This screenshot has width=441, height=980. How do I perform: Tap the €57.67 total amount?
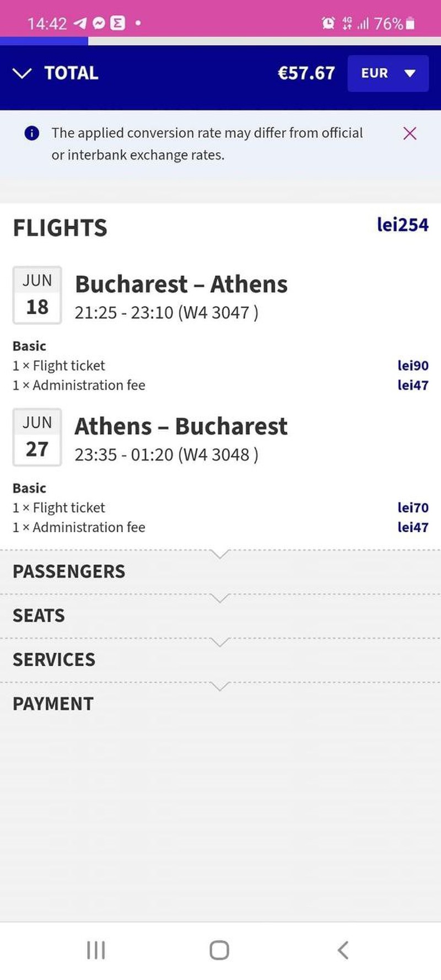tap(306, 73)
